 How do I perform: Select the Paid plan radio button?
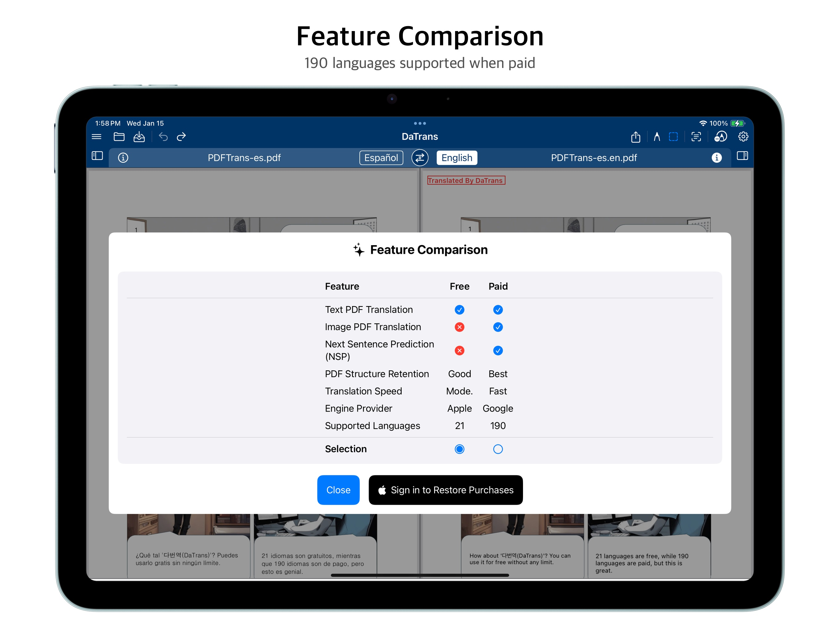pos(497,449)
